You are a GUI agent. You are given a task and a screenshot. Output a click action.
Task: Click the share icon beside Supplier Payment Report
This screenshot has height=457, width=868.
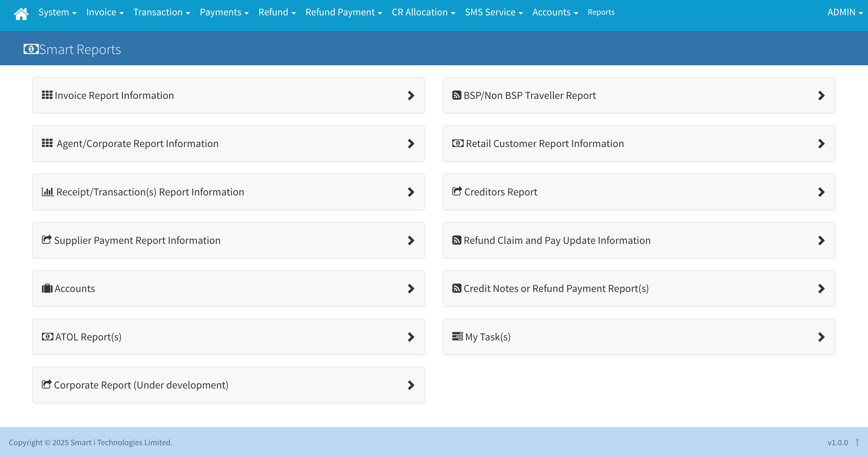pos(47,239)
